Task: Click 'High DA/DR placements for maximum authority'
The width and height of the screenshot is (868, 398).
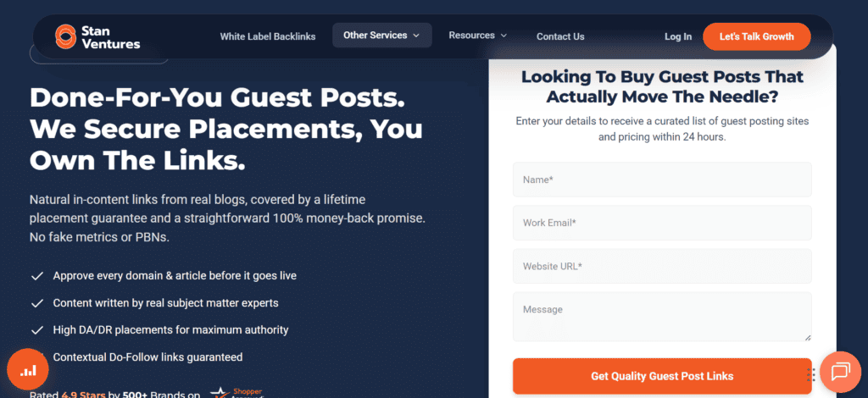Action: point(170,330)
